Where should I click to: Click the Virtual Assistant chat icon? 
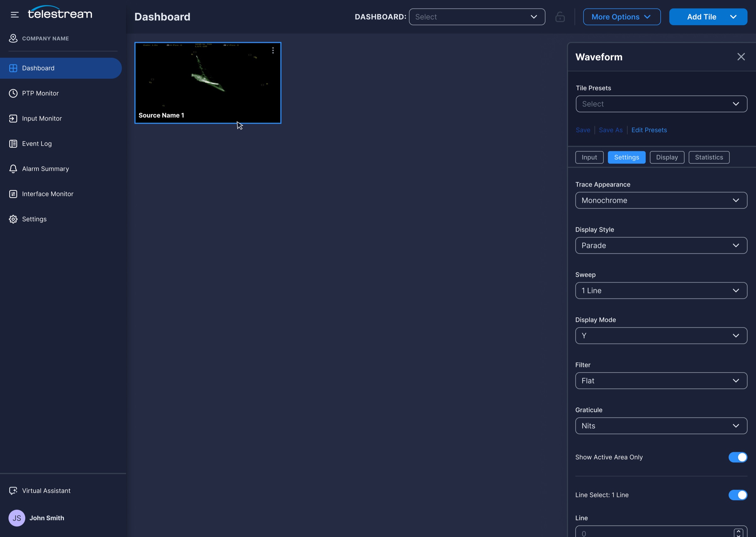(x=13, y=491)
